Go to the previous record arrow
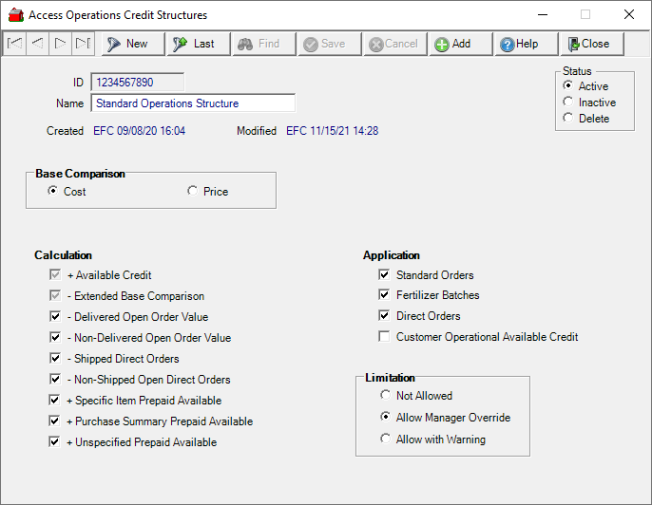652x505 pixels. point(37,44)
